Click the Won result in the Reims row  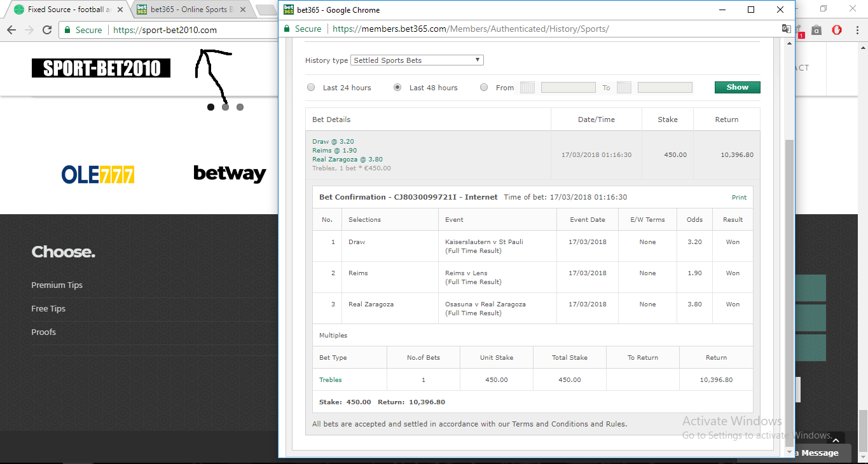(x=733, y=273)
